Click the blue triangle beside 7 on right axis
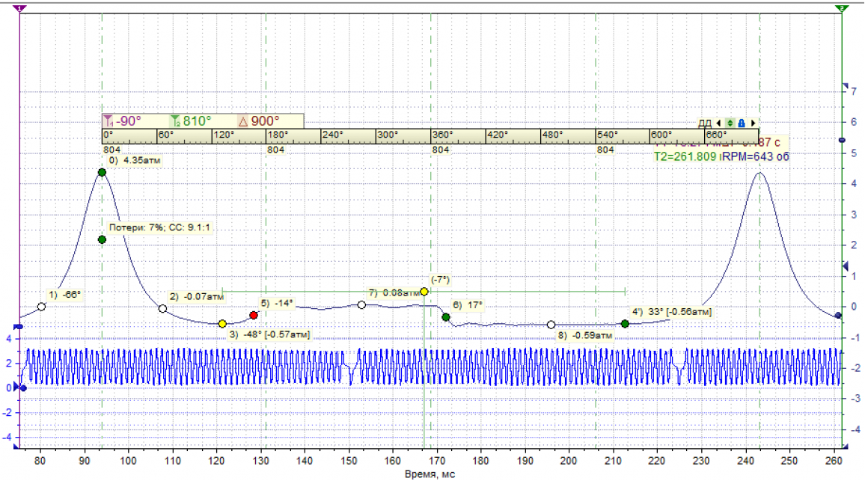The height and width of the screenshot is (484, 868). pyautogui.click(x=846, y=86)
